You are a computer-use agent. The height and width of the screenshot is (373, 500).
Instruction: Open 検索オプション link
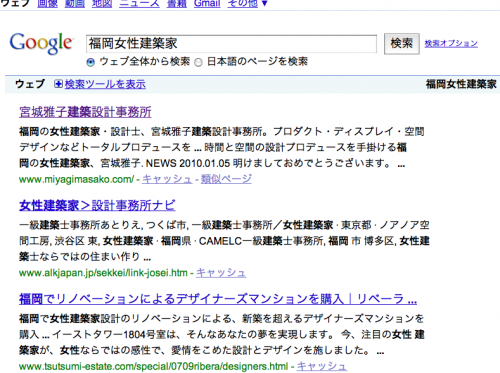tap(451, 43)
